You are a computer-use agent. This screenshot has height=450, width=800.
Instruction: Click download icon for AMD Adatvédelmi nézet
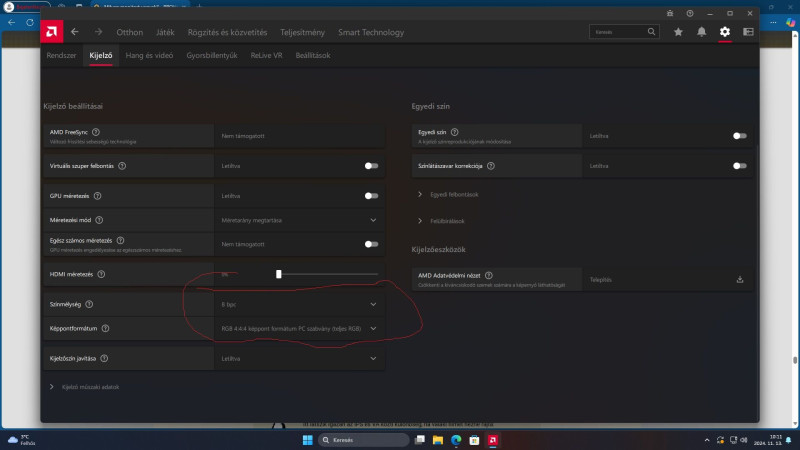tap(740, 280)
